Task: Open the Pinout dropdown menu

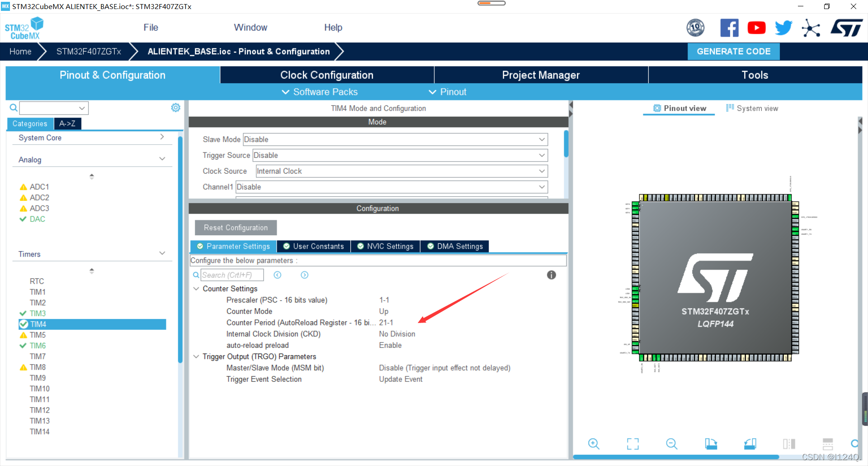Action: [x=448, y=92]
